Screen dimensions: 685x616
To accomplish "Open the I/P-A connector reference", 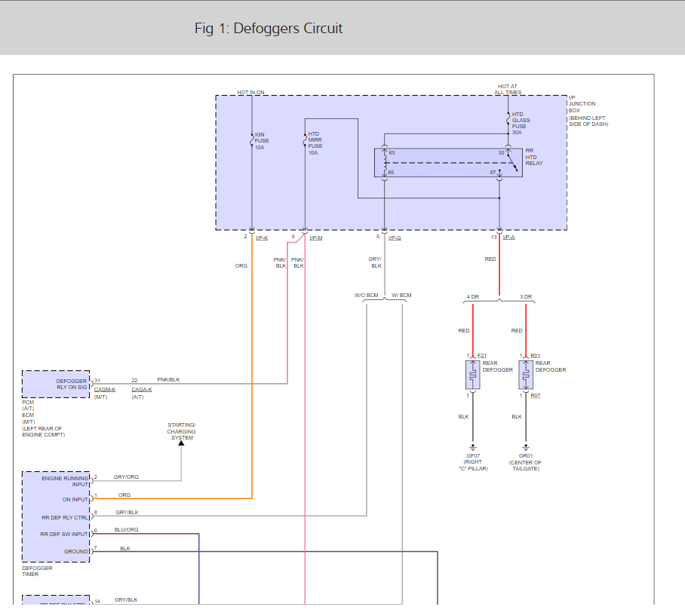I will [508, 237].
